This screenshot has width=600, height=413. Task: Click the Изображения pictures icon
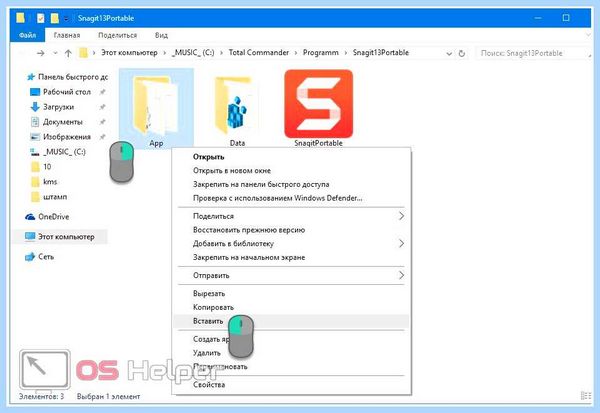point(35,137)
